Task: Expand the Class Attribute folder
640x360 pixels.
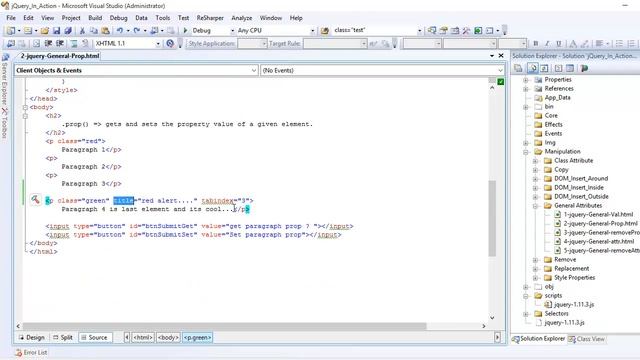Action: click(536, 161)
